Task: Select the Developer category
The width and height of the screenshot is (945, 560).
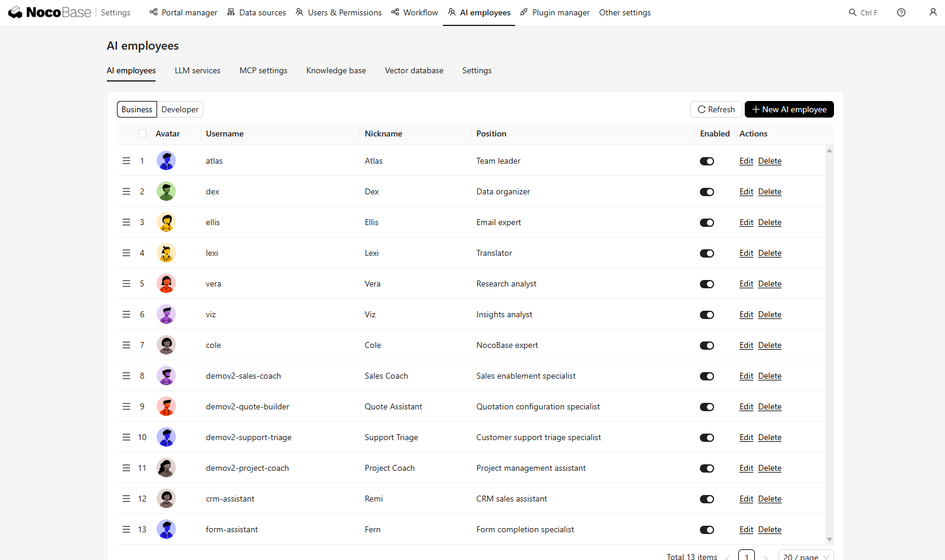Action: pos(180,109)
